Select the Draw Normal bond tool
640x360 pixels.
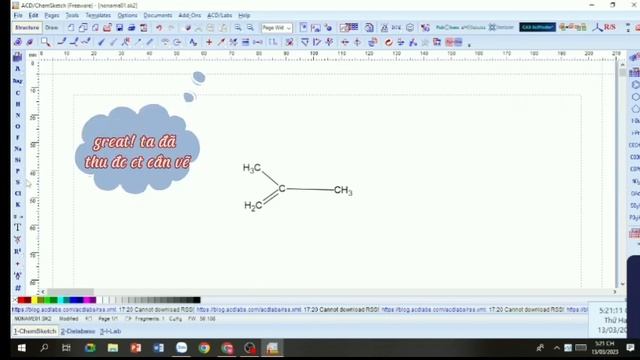[62, 42]
